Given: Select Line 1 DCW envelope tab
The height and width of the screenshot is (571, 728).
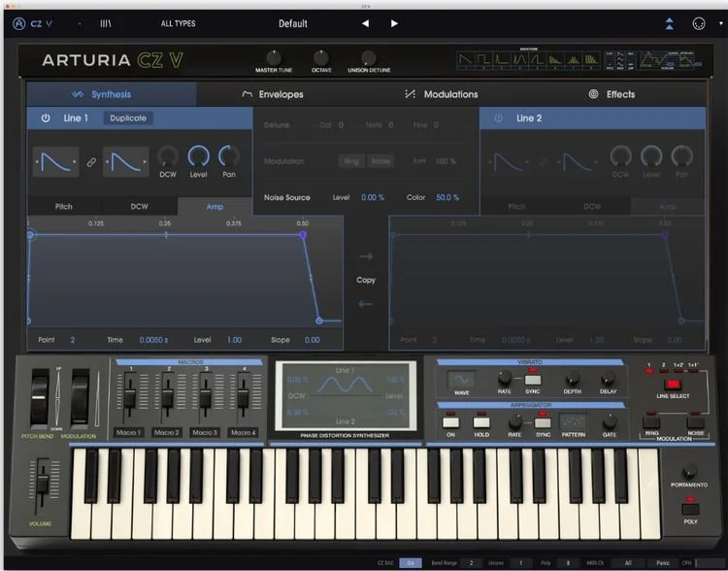Looking at the screenshot, I should coord(139,206).
